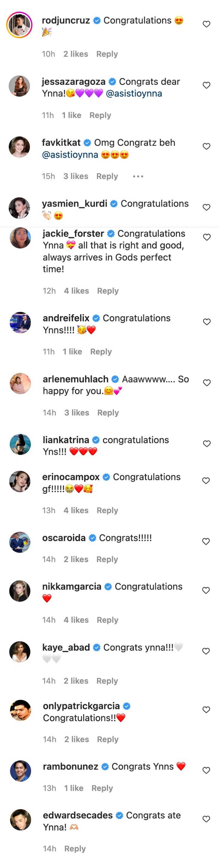Image resolution: width=218 pixels, height=868 pixels.
Task: Like oscaroida's Congrats comment
Action: pos(206,542)
